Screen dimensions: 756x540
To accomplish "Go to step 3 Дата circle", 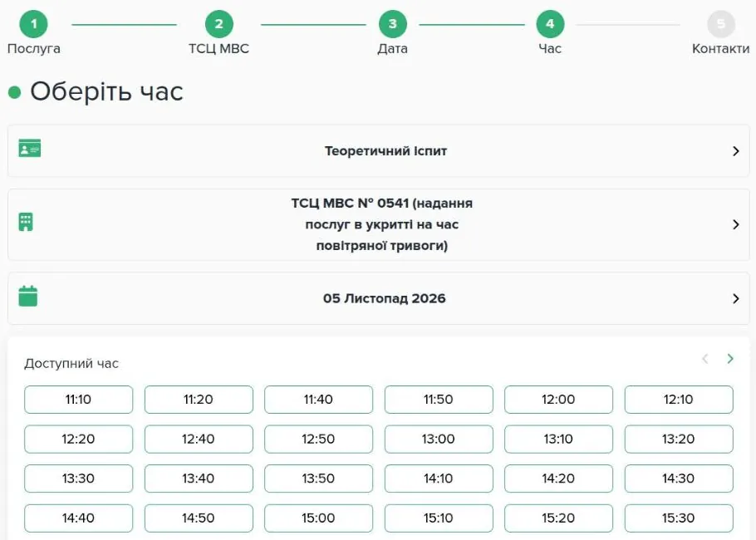I will point(392,23).
